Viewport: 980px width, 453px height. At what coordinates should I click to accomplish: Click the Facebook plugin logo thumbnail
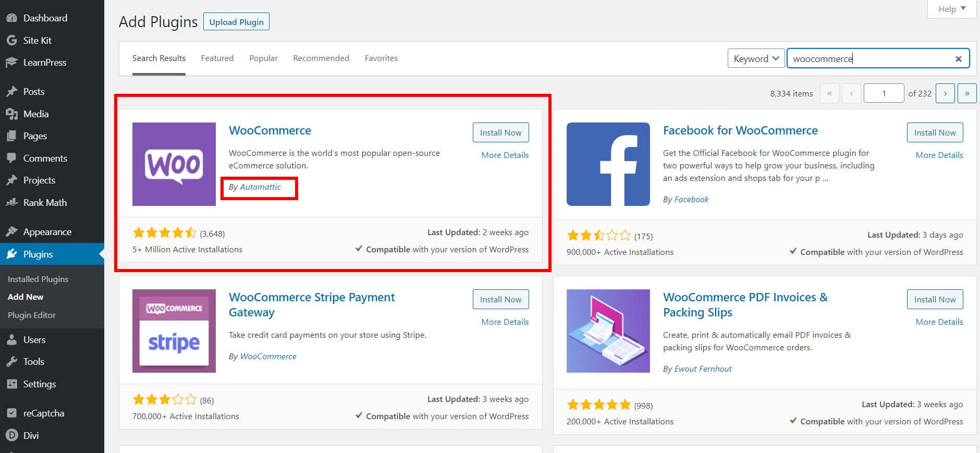[608, 164]
